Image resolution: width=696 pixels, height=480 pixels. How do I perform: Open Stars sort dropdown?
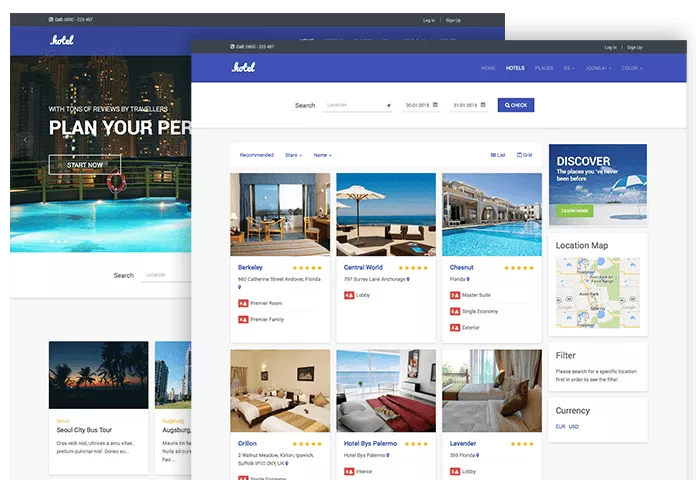tap(293, 155)
